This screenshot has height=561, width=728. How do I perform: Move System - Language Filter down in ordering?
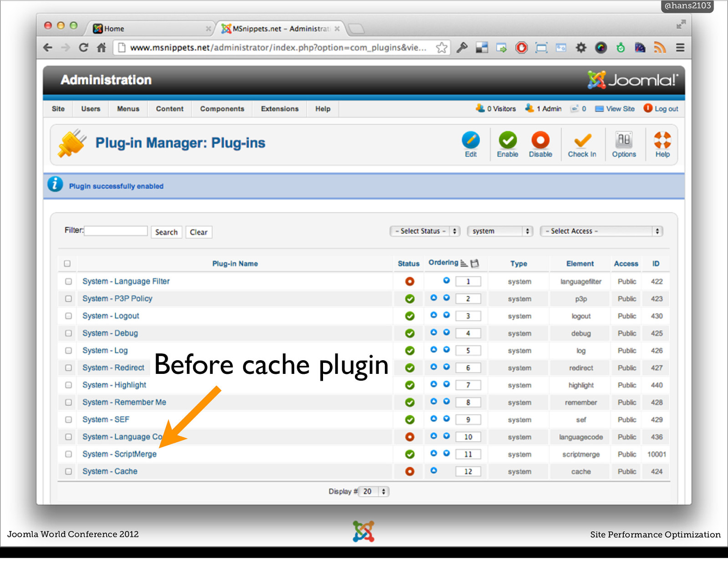click(446, 280)
